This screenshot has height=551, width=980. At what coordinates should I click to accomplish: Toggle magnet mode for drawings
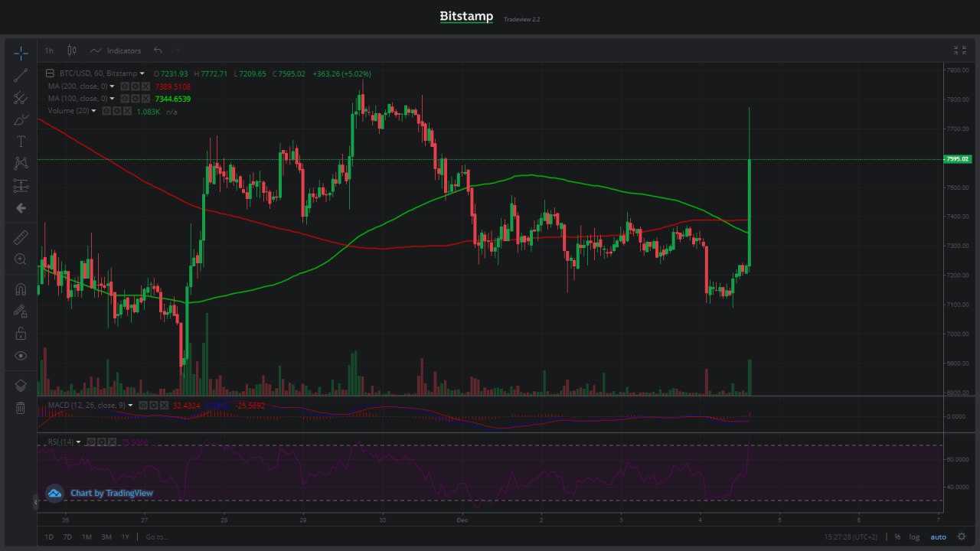click(x=21, y=289)
